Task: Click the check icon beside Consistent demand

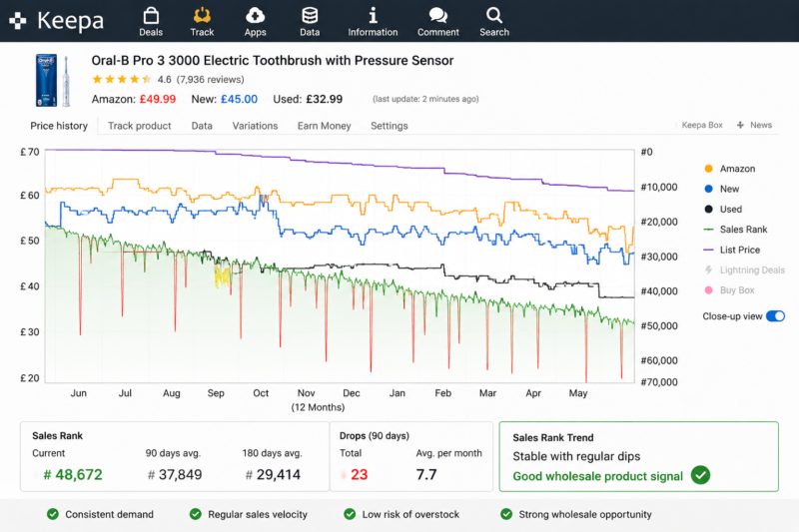Action: 53,514
